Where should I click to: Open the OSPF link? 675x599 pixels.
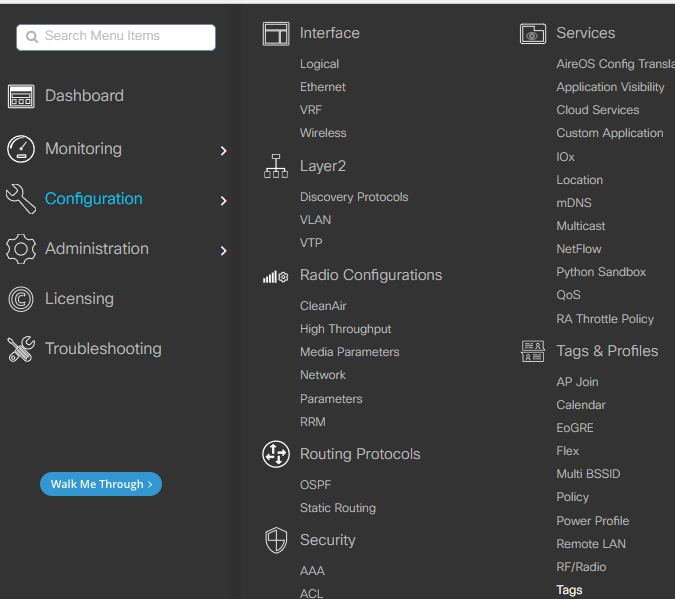click(316, 485)
